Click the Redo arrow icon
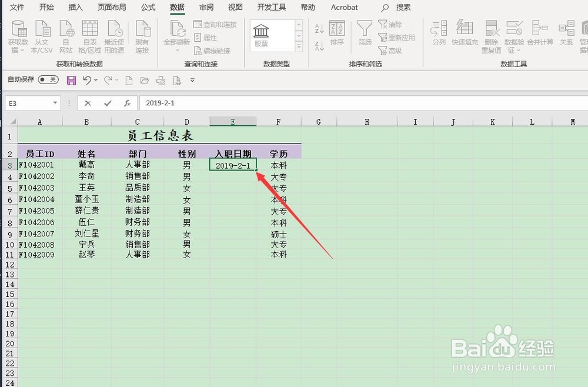The height and width of the screenshot is (387, 588). click(x=108, y=80)
